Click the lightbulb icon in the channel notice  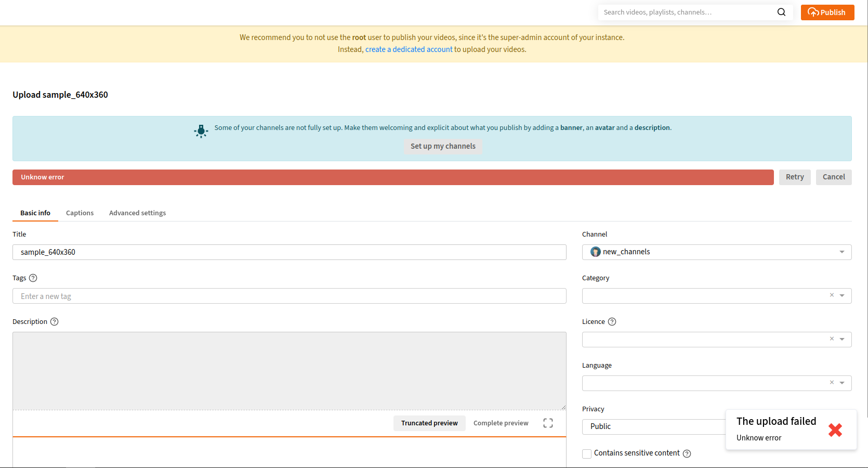[x=201, y=131]
